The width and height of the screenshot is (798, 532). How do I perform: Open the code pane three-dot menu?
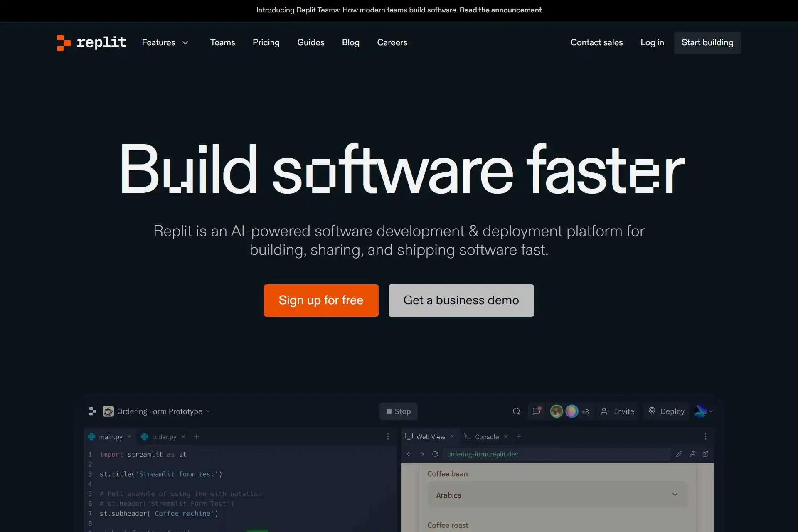coord(388,436)
